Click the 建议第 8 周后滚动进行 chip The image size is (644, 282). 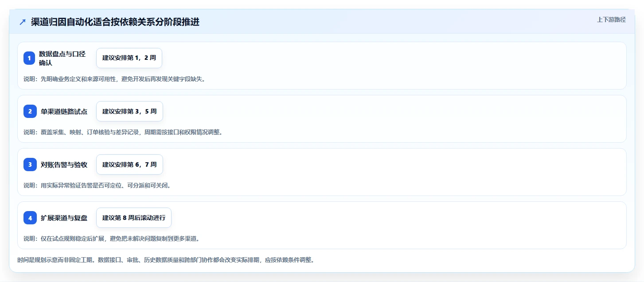[x=134, y=218]
